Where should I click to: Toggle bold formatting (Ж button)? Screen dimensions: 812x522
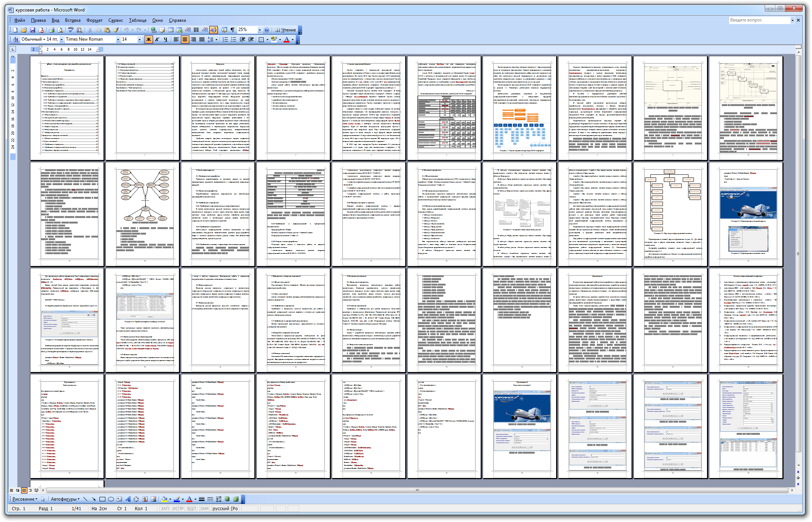[148, 39]
